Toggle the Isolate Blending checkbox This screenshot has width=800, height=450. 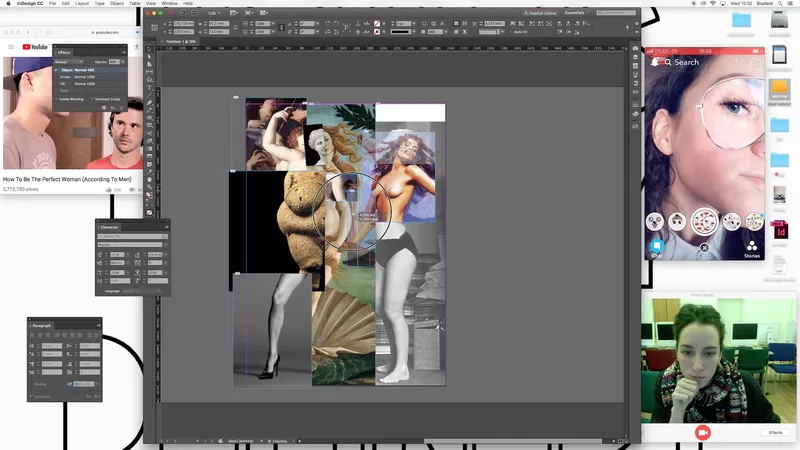57,99
